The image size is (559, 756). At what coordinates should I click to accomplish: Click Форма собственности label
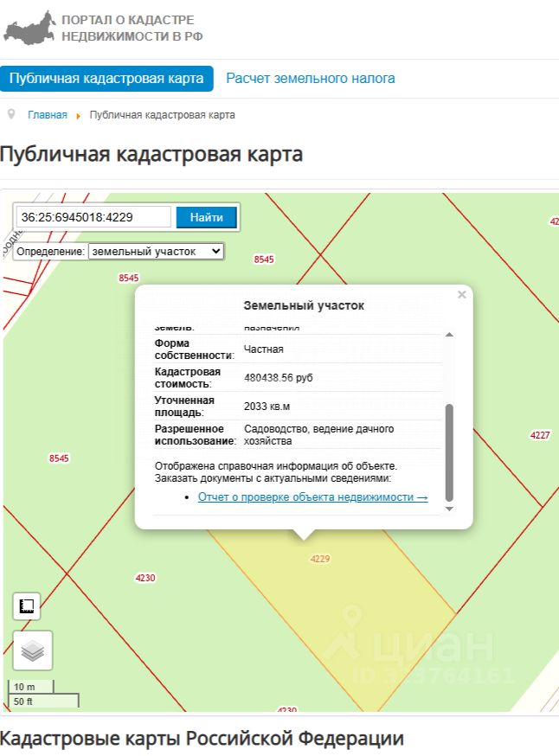tap(195, 349)
